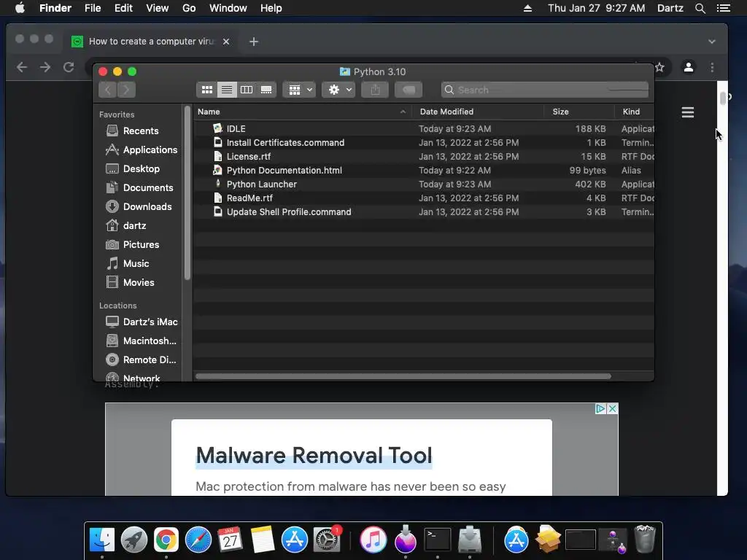Image resolution: width=747 pixels, height=560 pixels.
Task: Open Spotlight search in menu bar
Action: 700,8
